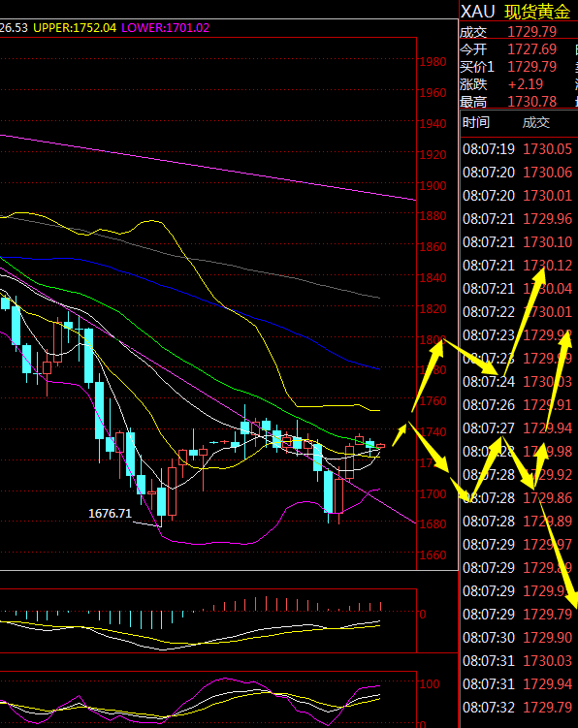Click price 1730.03 in the 08:07:31 row
This screenshot has height=728, width=578.
(x=548, y=661)
